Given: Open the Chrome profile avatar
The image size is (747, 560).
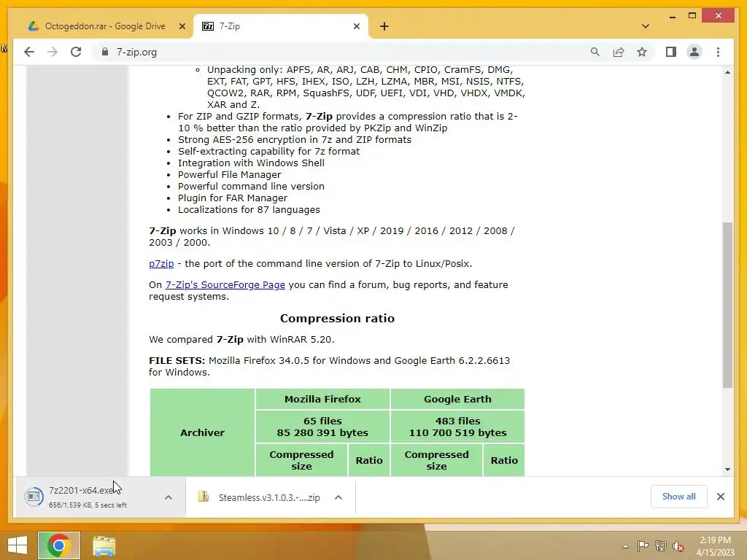Looking at the screenshot, I should tap(694, 52).
